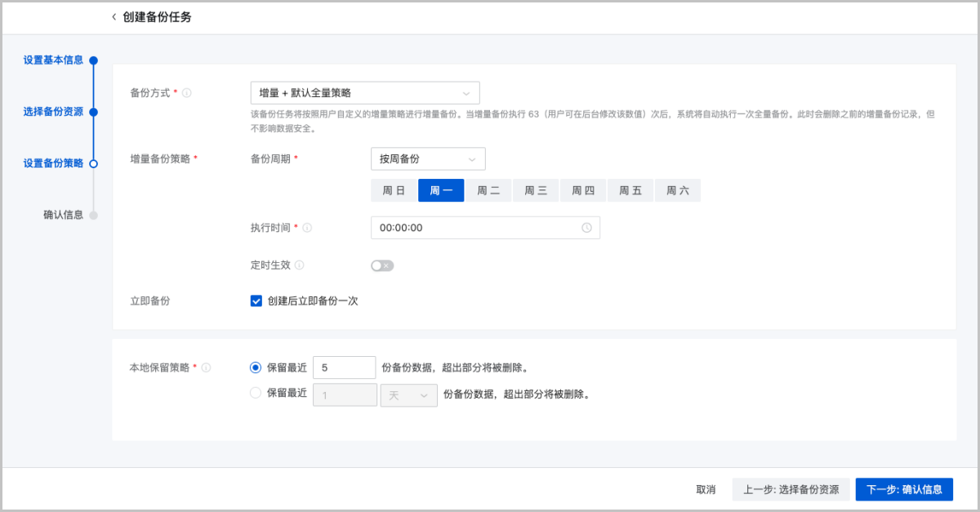Click the clock icon in execution time field
Viewport: 980px width, 512px height.
tap(586, 228)
